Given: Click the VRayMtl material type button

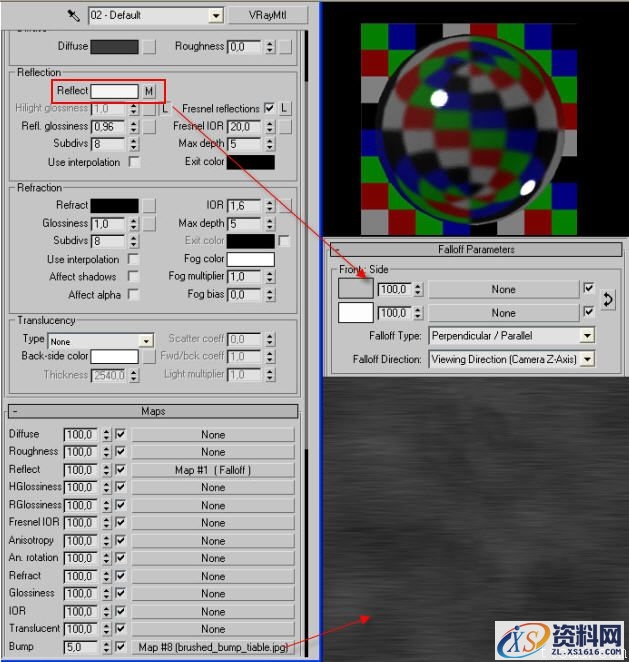Looking at the screenshot, I should [x=268, y=15].
